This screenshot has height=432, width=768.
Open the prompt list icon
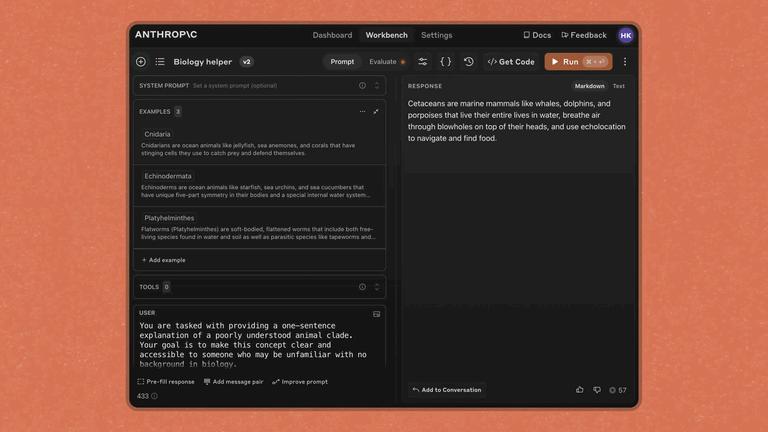click(160, 62)
